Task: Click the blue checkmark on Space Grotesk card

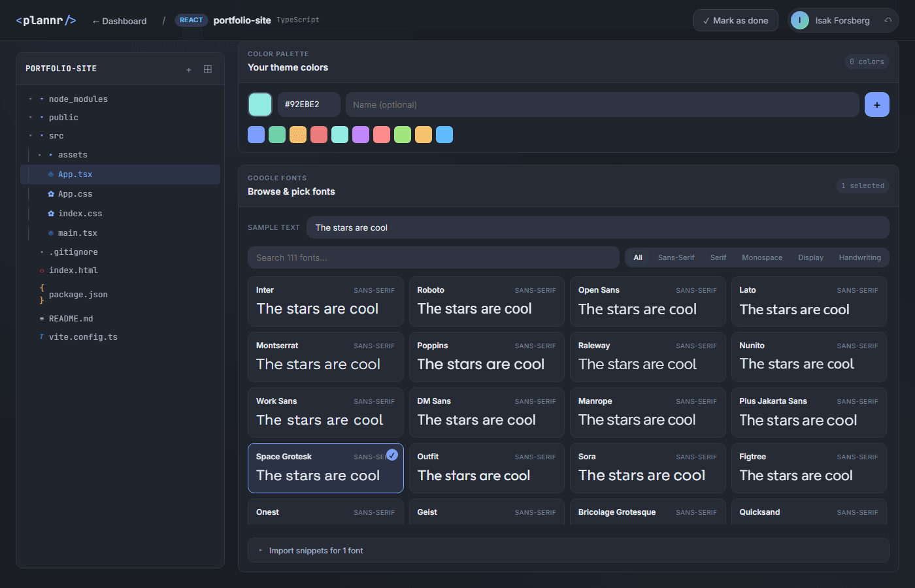Action: click(x=392, y=455)
